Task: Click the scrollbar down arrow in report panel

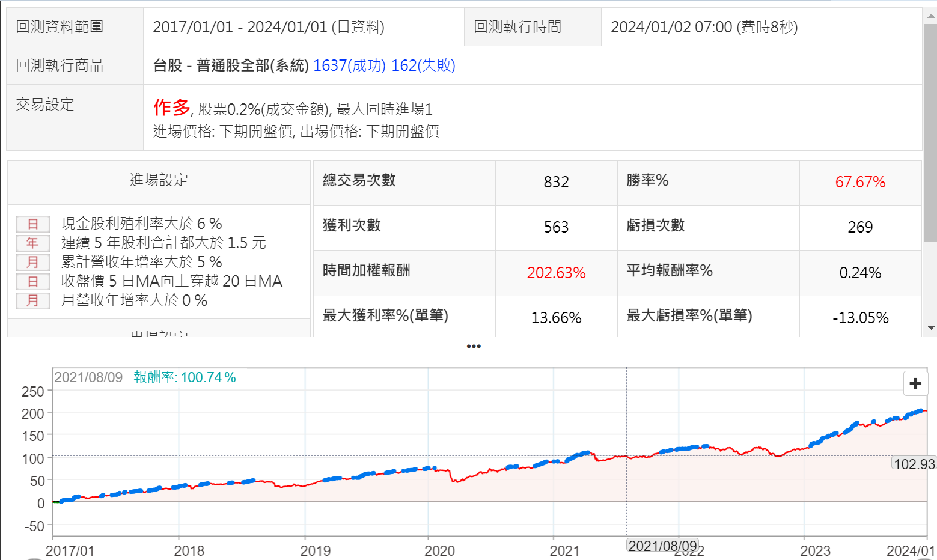Action: tap(930, 328)
